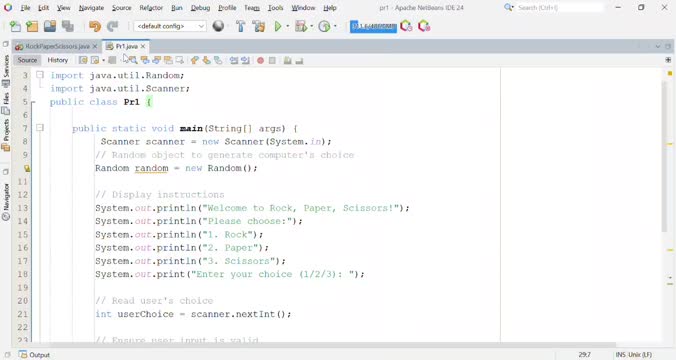The height and width of the screenshot is (360, 676).
Task: Click the second hexagon icon beside the memory bar
Action: click(x=424, y=26)
